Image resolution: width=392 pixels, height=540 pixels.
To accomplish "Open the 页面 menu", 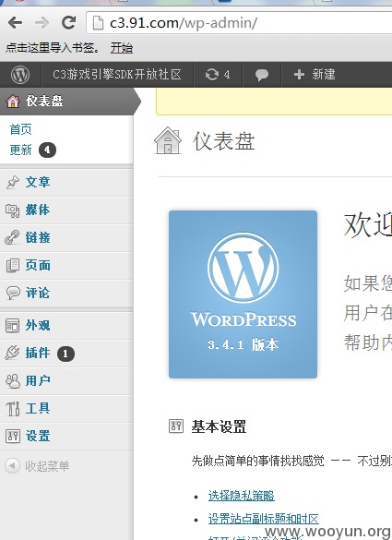I will [x=66, y=266].
